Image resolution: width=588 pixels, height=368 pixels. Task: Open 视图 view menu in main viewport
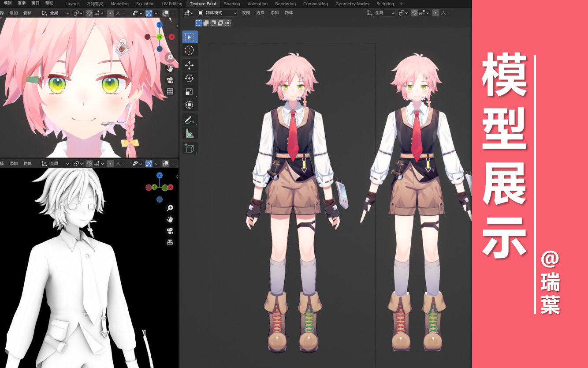point(246,13)
